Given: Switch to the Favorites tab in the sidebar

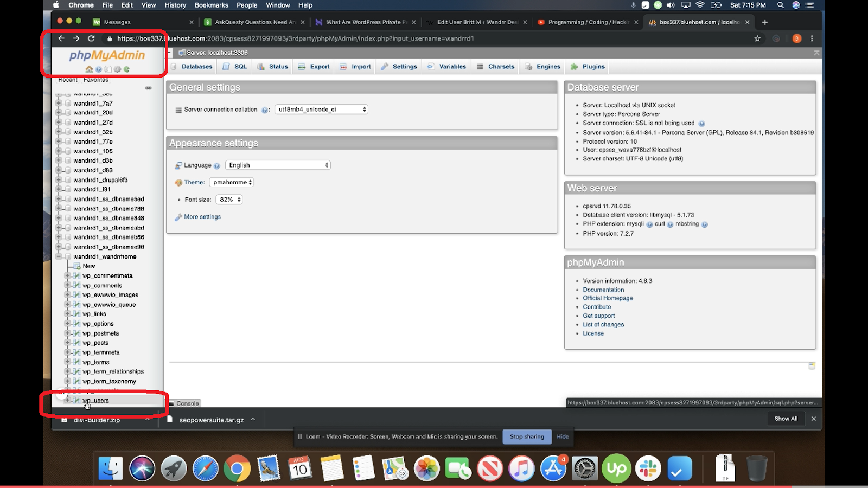Looking at the screenshot, I should pos(96,79).
